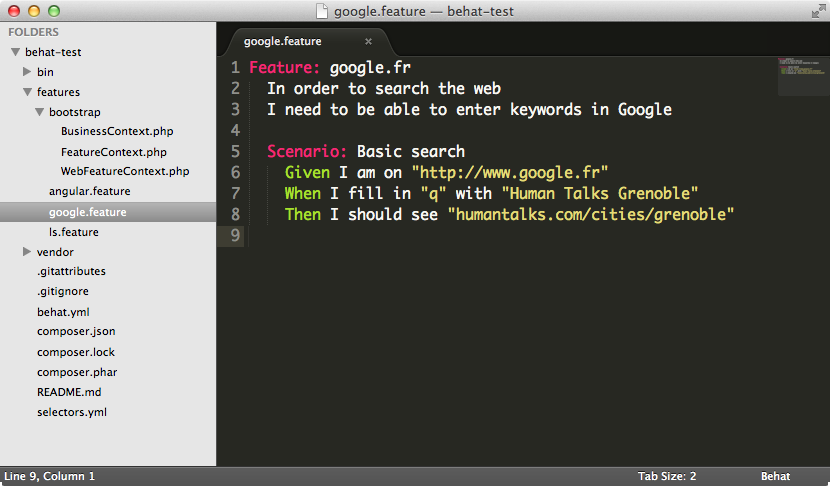Click the Scenario: keyword on line 5

click(306, 151)
